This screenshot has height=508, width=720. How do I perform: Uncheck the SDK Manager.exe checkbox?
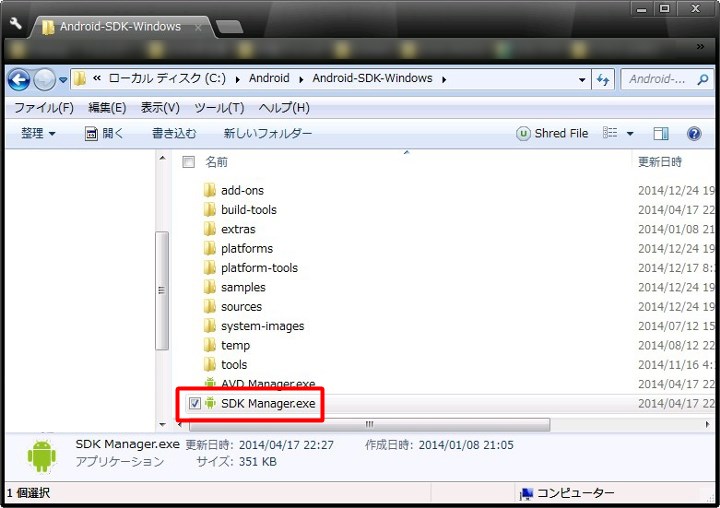coord(195,403)
